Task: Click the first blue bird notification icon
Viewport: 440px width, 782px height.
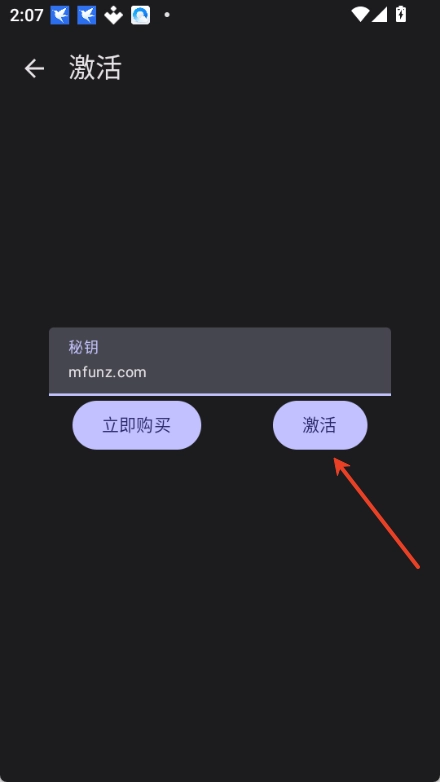Action: [60, 15]
